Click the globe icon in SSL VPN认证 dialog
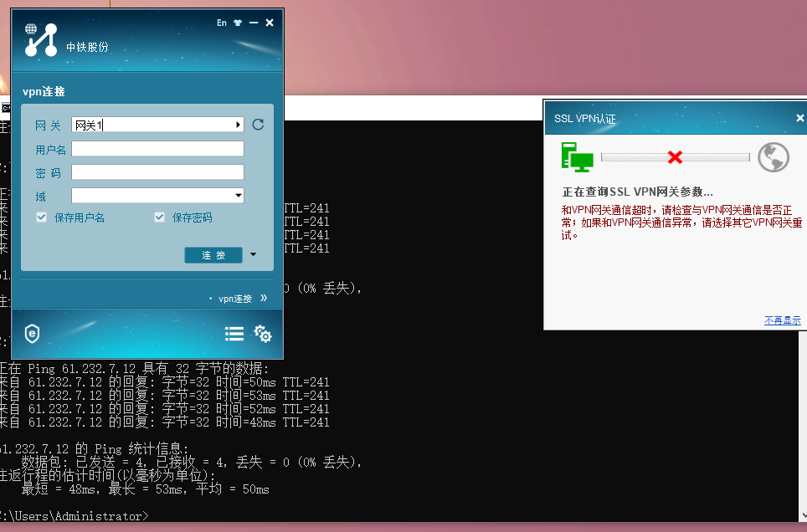This screenshot has width=807, height=532. tap(773, 157)
